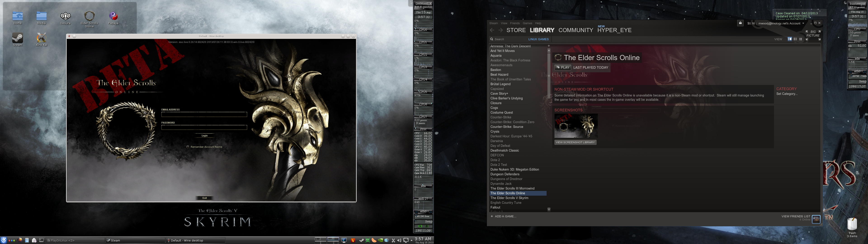Click the email address input field
This screenshot has height=244, width=868.
(x=204, y=115)
